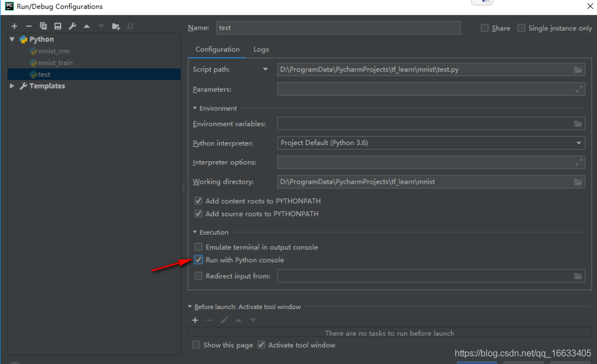Viewport: 597px width, 364px height.
Task: Copy the selected configuration
Action: click(43, 26)
